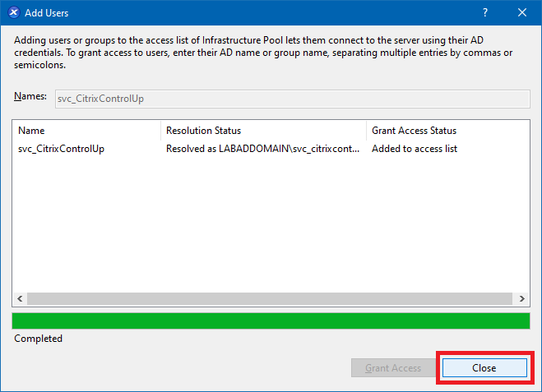Viewport: 542px width, 392px height.
Task: Click the Names input field
Action: click(x=291, y=99)
